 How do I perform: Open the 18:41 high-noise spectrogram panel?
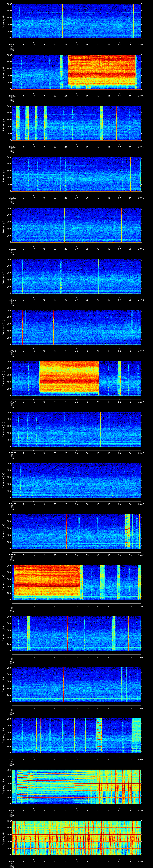[76, 837]
